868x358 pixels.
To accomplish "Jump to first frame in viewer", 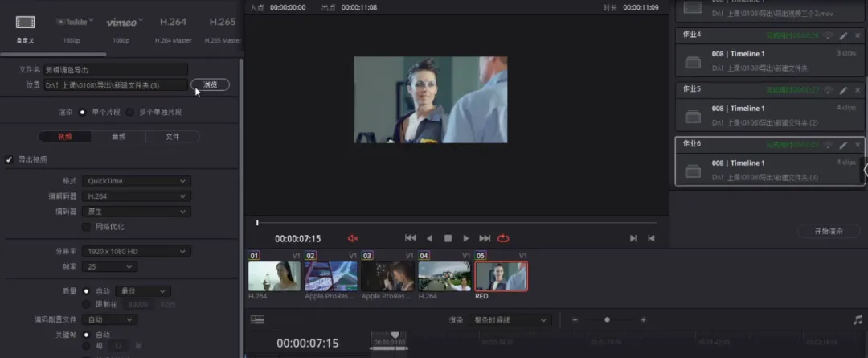I will pyautogui.click(x=410, y=238).
